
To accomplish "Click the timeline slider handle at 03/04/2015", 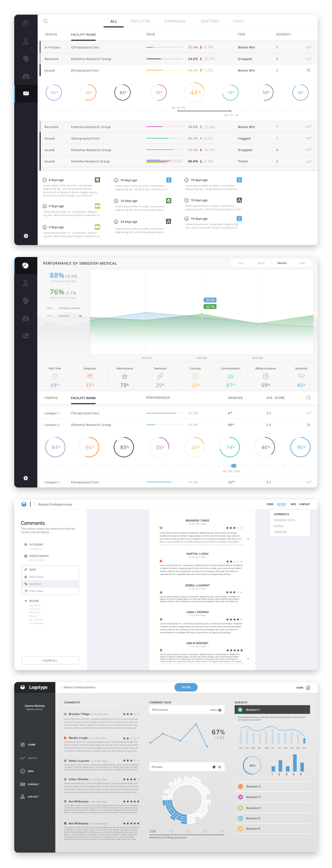I will click(233, 466).
